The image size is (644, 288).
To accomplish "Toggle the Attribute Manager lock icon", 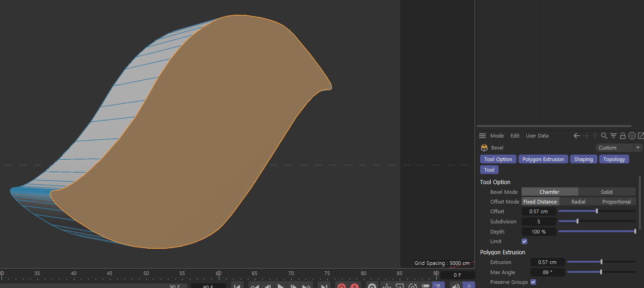I will point(623,136).
